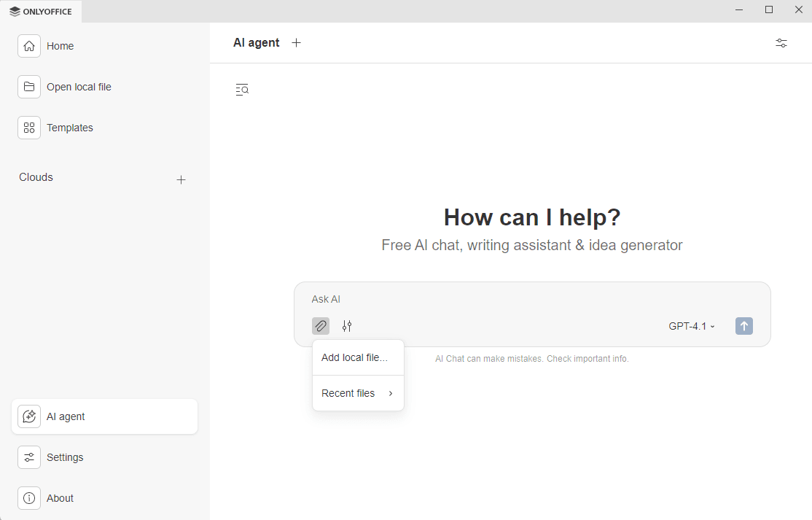Click the About info icon

[29, 498]
